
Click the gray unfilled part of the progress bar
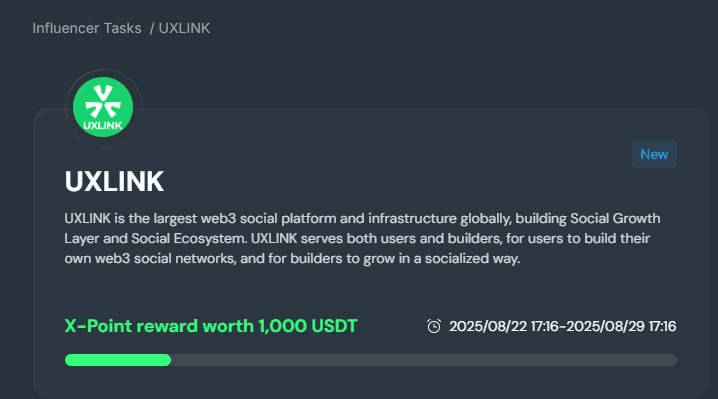[424, 360]
